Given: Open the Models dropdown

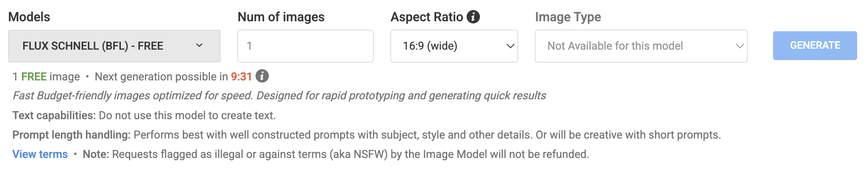Looking at the screenshot, I should tap(114, 46).
